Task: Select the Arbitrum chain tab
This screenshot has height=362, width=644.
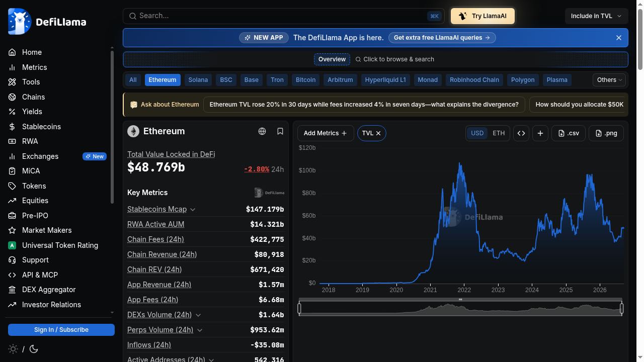Action: 341,80
